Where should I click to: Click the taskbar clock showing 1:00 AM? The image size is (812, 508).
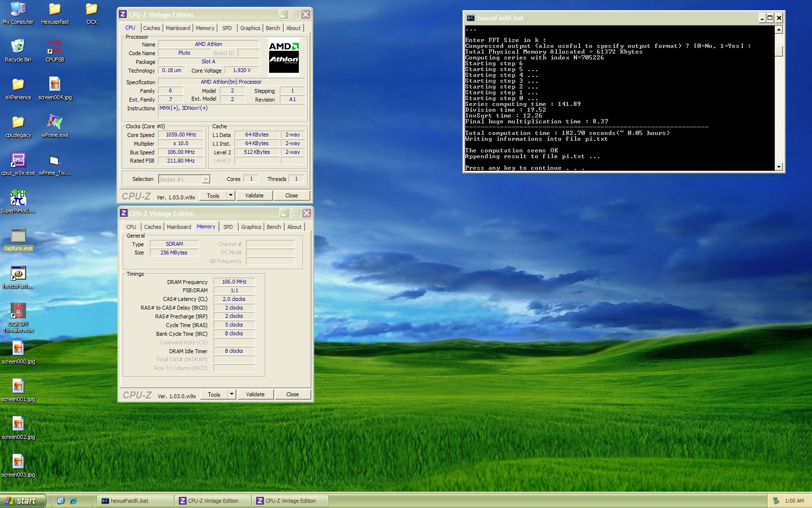(x=794, y=501)
